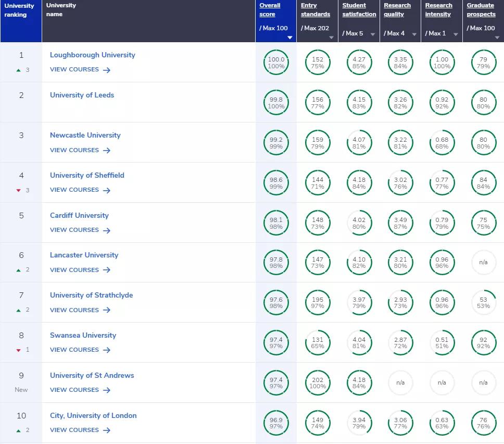The width and height of the screenshot is (504, 444).
Task: Click Lancaster's n/a graduate prospects circle
Action: tap(483, 263)
